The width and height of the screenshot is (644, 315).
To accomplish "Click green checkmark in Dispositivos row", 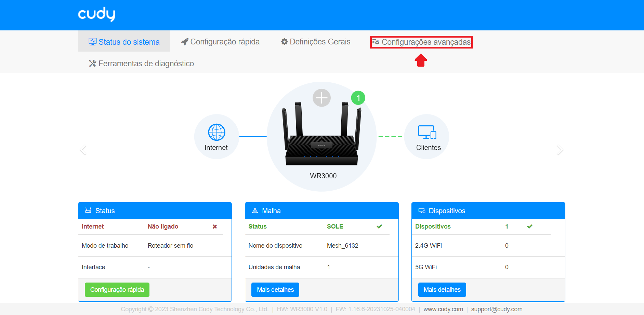I will 530,227.
